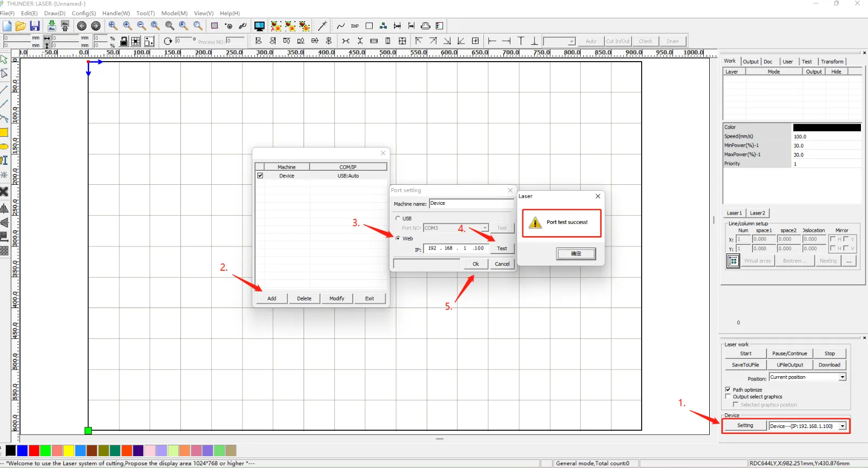
Task: Click the monitor preview icon
Action: (x=259, y=26)
